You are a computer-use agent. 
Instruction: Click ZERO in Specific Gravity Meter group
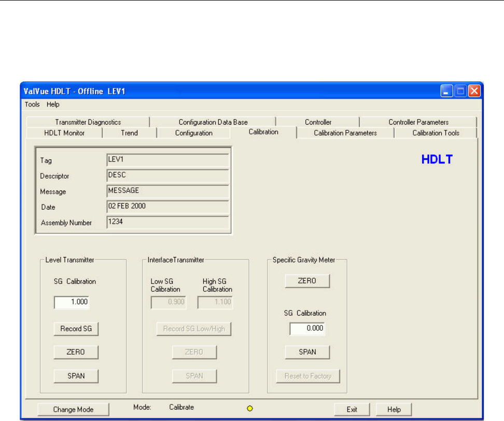(x=307, y=281)
